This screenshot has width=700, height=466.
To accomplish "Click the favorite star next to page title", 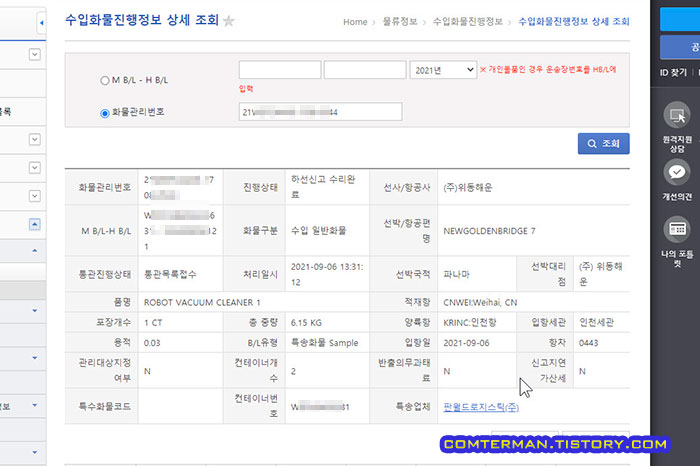I will (229, 21).
